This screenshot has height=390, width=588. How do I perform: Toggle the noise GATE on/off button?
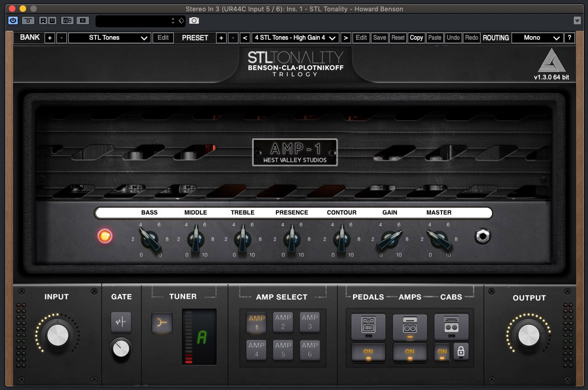[x=121, y=322]
